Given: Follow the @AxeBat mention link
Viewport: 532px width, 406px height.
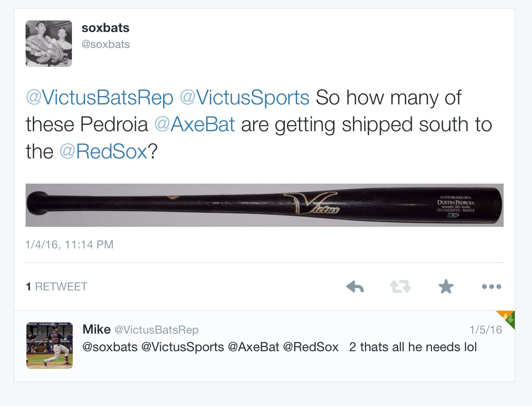Looking at the screenshot, I should [194, 124].
